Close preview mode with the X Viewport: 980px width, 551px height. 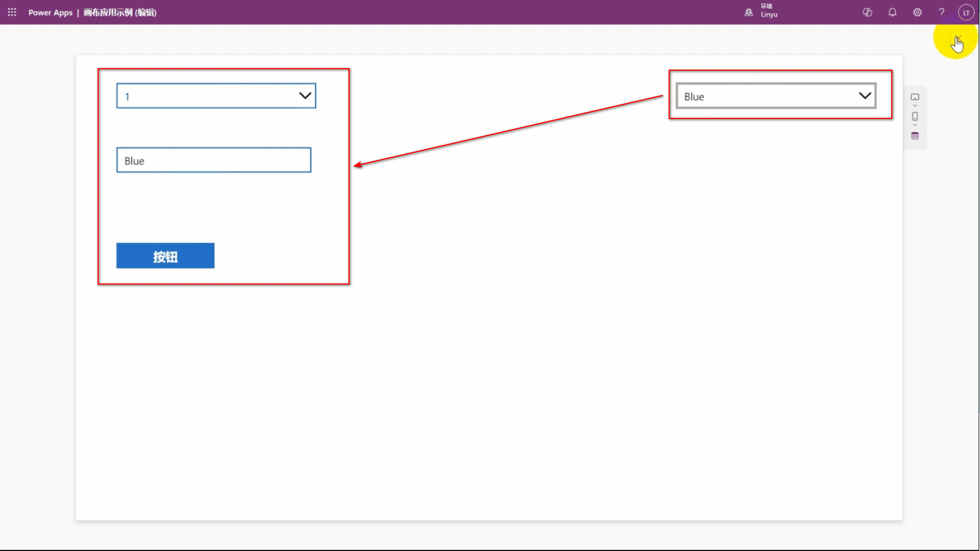[x=957, y=38]
